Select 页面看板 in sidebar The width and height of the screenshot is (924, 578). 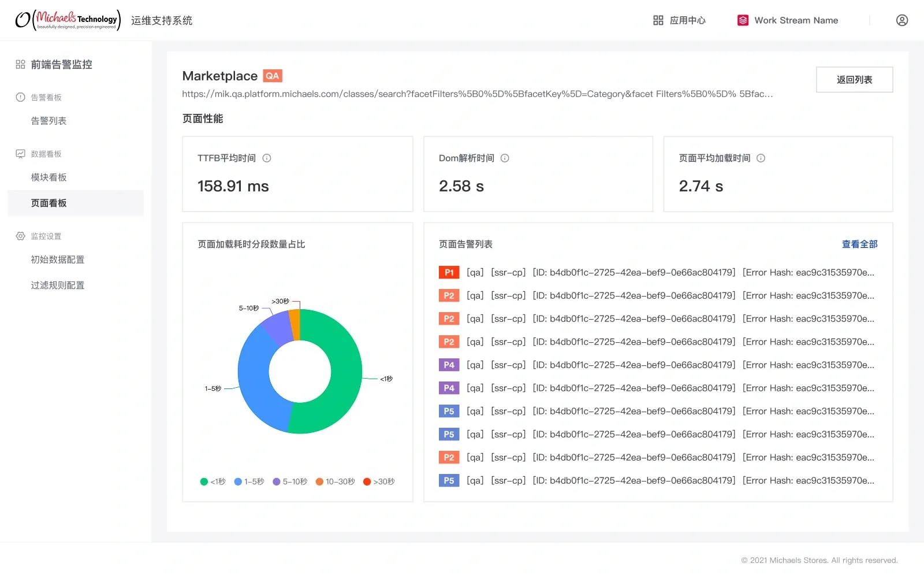[x=76, y=203]
